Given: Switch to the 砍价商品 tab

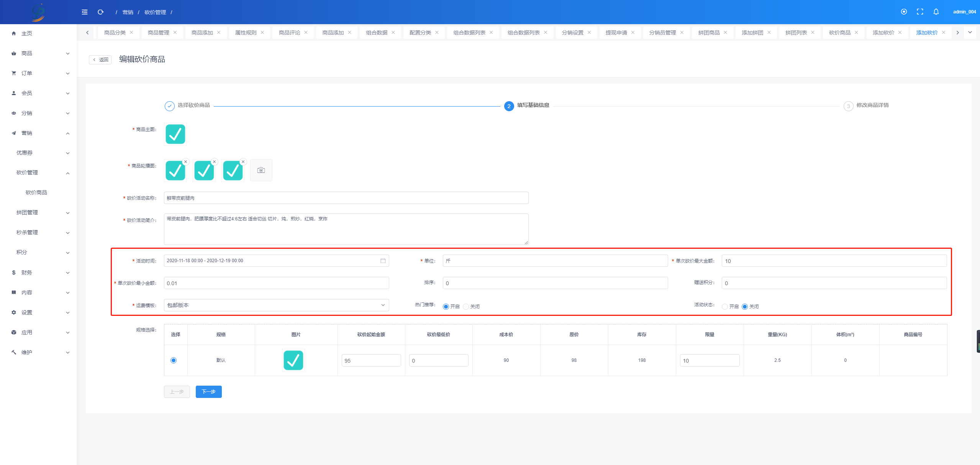Looking at the screenshot, I should point(840,33).
